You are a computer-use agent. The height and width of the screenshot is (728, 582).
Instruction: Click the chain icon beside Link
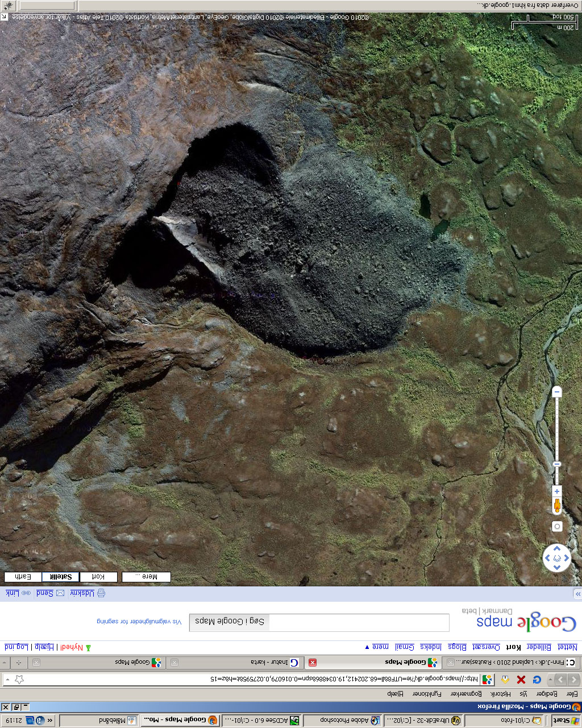27,593
